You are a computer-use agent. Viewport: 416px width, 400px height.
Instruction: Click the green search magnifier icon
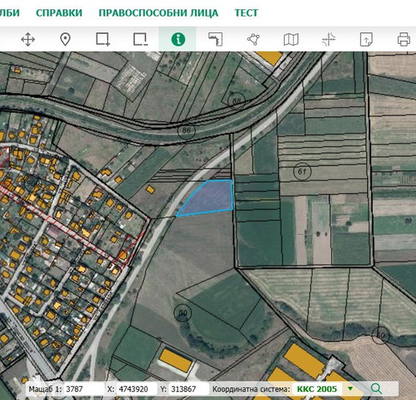click(376, 388)
